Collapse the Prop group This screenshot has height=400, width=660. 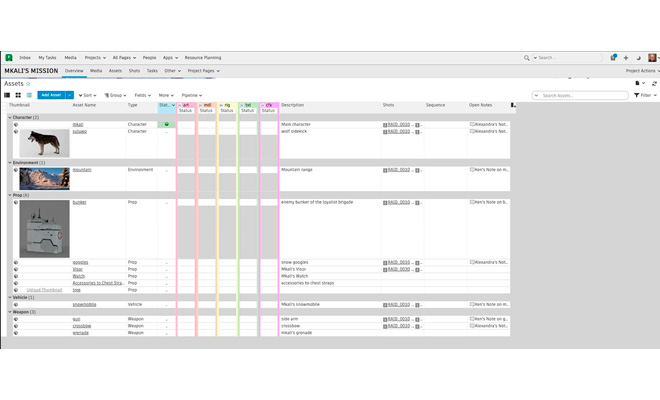[x=10, y=195]
